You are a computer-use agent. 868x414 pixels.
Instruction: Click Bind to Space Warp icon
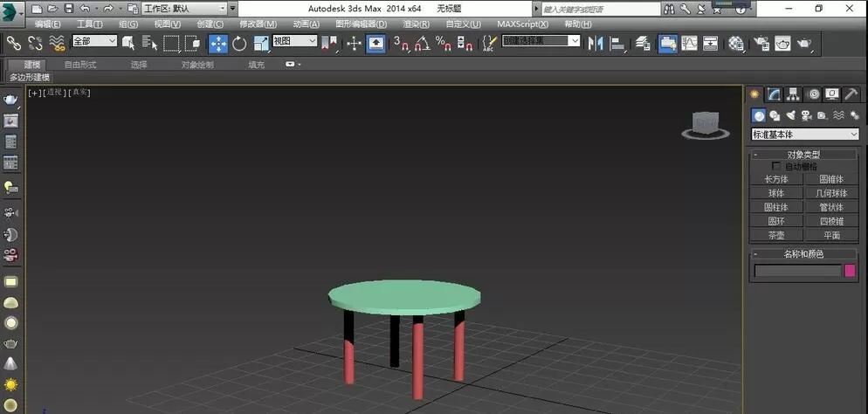57,43
